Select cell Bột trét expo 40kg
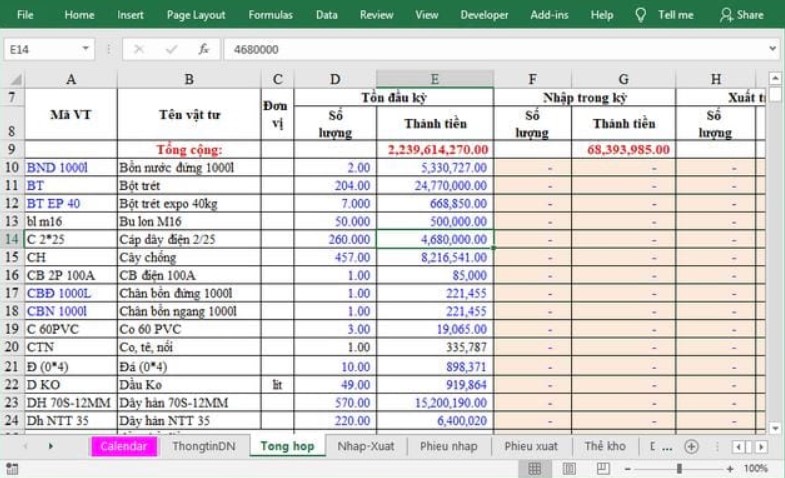The width and height of the screenshot is (785, 478). [x=189, y=203]
